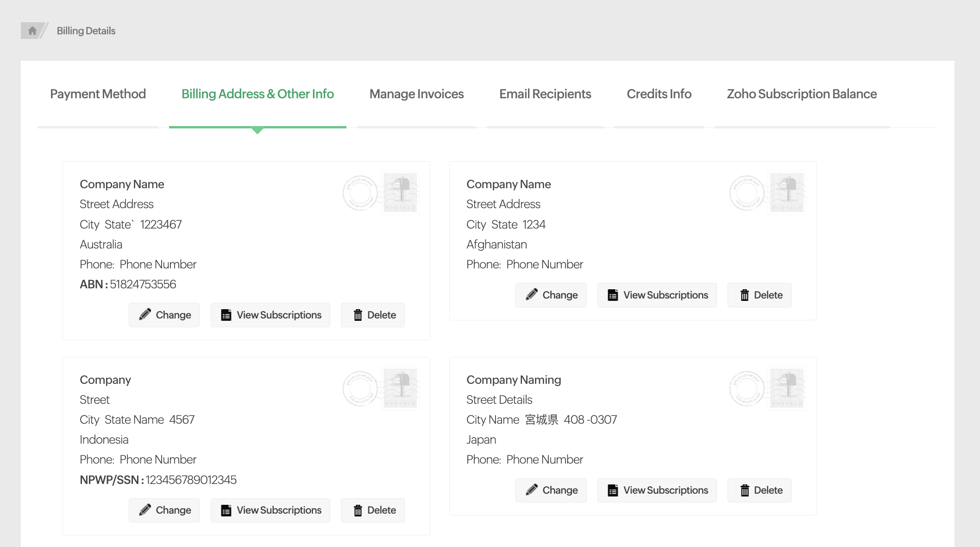980x547 pixels.
Task: Click Billing Details breadcrumb text
Action: (86, 31)
